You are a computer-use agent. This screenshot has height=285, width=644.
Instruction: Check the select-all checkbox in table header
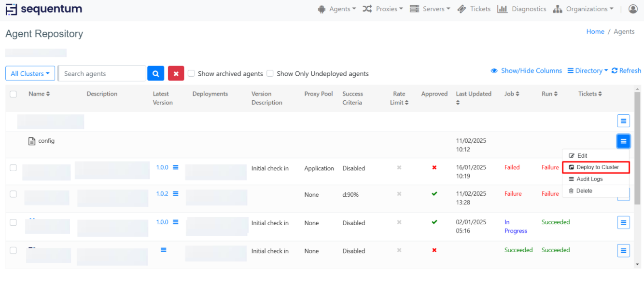pos(13,94)
